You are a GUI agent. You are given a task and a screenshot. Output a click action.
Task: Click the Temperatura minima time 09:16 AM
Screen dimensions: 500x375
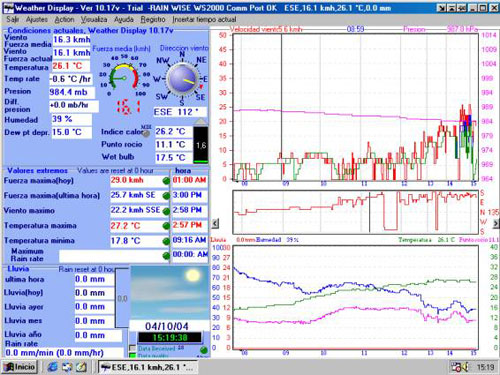point(190,240)
